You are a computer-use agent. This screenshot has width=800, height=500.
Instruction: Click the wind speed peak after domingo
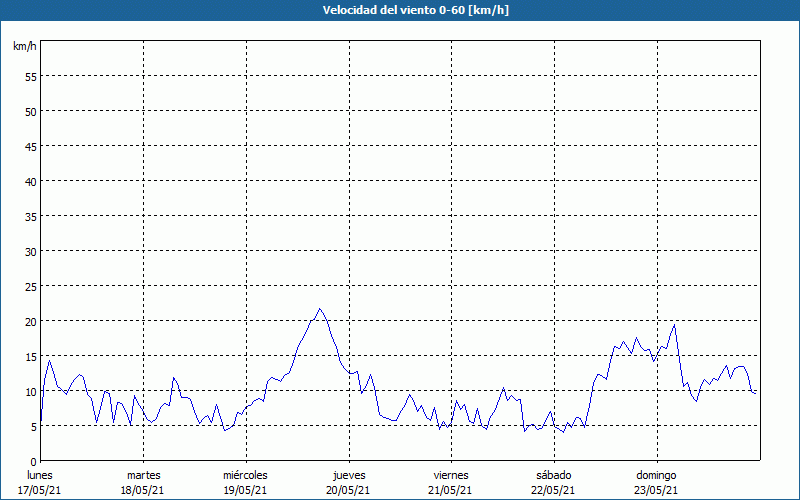click(x=675, y=324)
